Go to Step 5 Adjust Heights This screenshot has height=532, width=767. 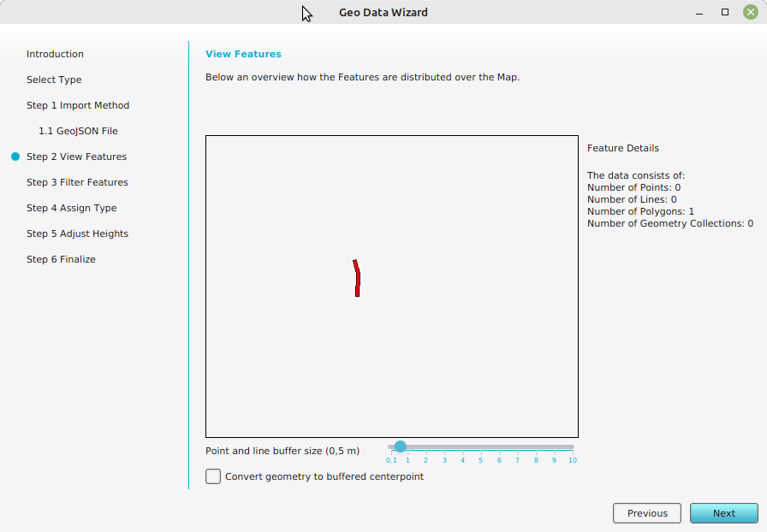point(77,233)
